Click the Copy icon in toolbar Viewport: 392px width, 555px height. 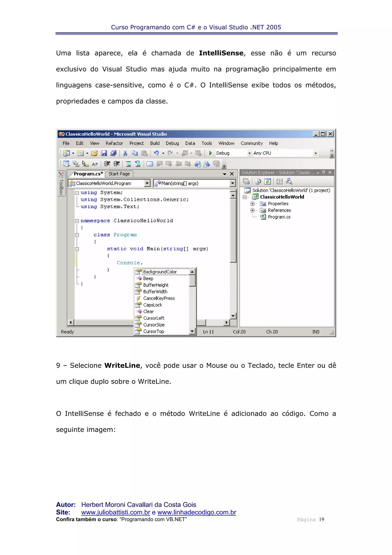click(x=135, y=153)
